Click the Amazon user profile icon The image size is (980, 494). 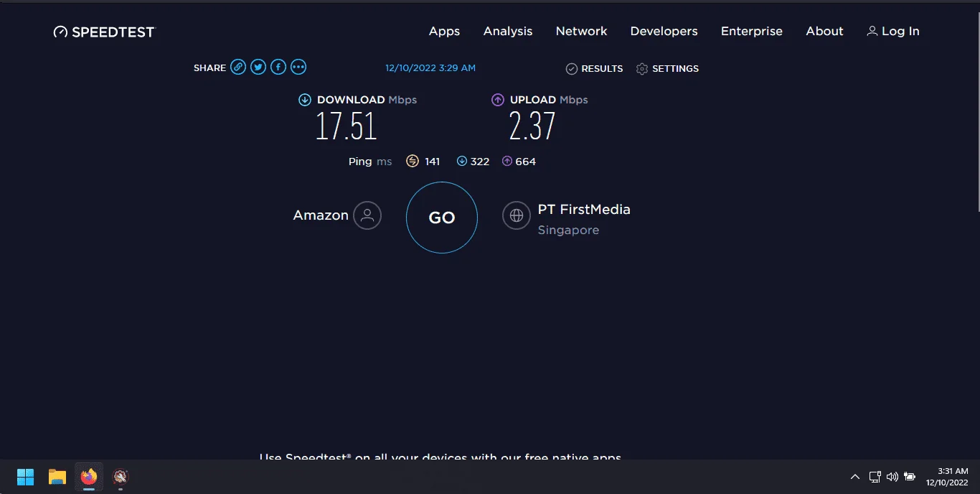[367, 215]
